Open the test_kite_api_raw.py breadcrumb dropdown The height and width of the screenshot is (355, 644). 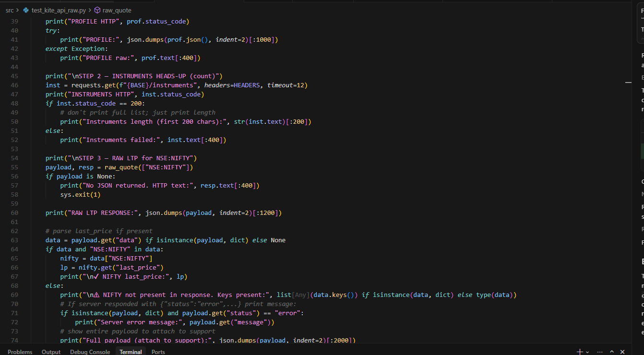[59, 10]
